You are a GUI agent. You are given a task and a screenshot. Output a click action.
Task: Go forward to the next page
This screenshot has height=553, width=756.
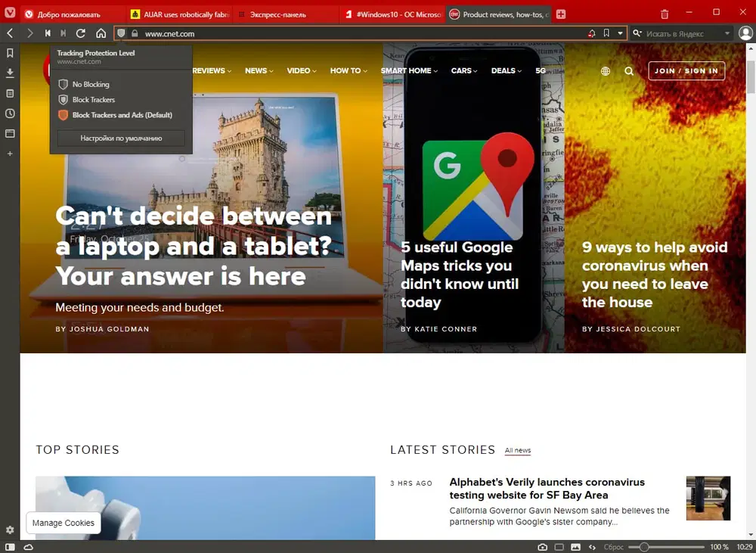(30, 33)
